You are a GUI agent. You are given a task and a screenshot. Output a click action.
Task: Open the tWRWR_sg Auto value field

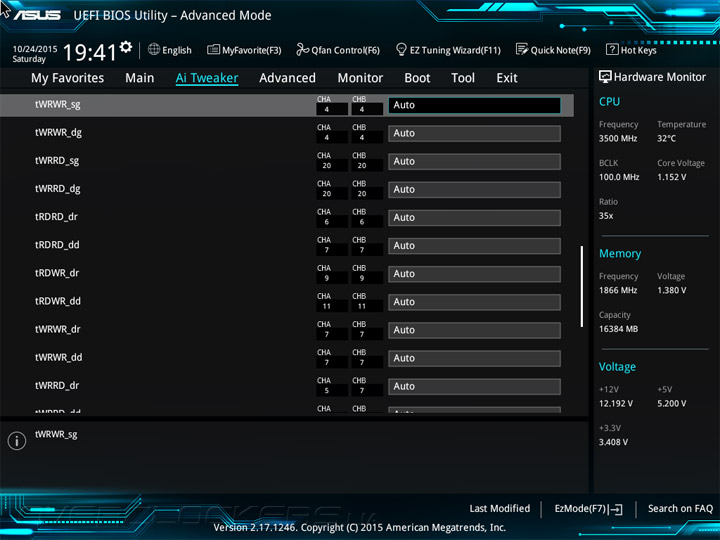point(474,105)
